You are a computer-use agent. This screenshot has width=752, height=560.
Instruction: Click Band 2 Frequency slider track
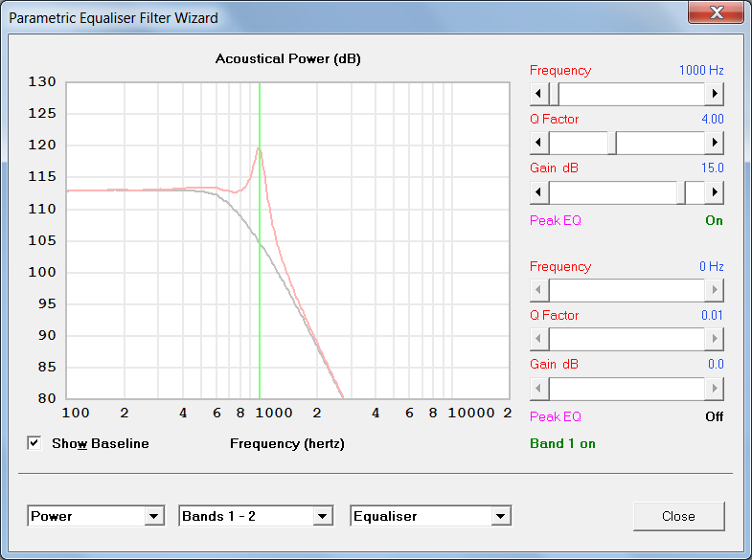pyautogui.click(x=627, y=290)
